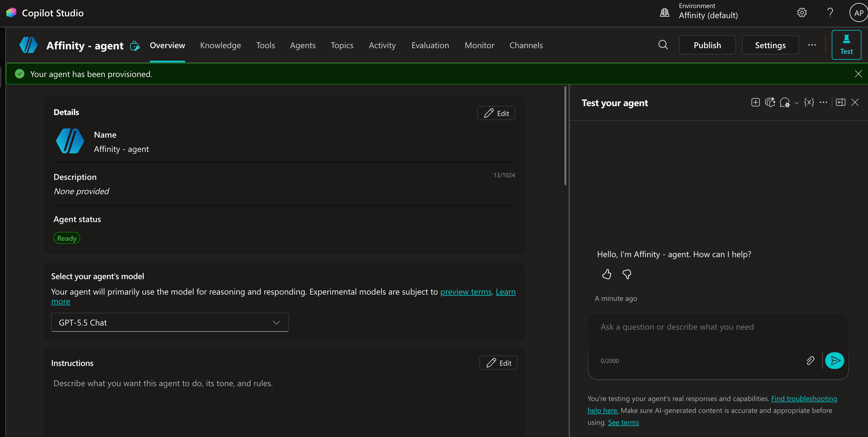Dock the test panel with the panel-arrow icon
This screenshot has width=868, height=437.
840,103
